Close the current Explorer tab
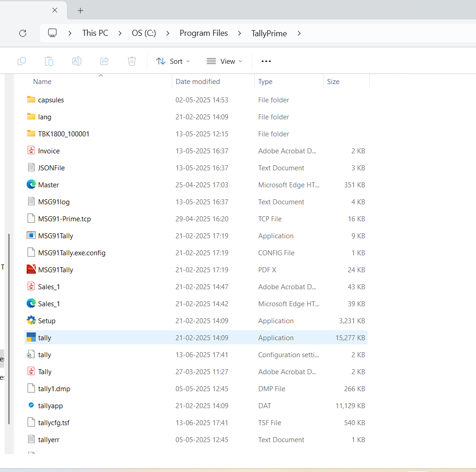The height and width of the screenshot is (472, 476). [x=55, y=10]
